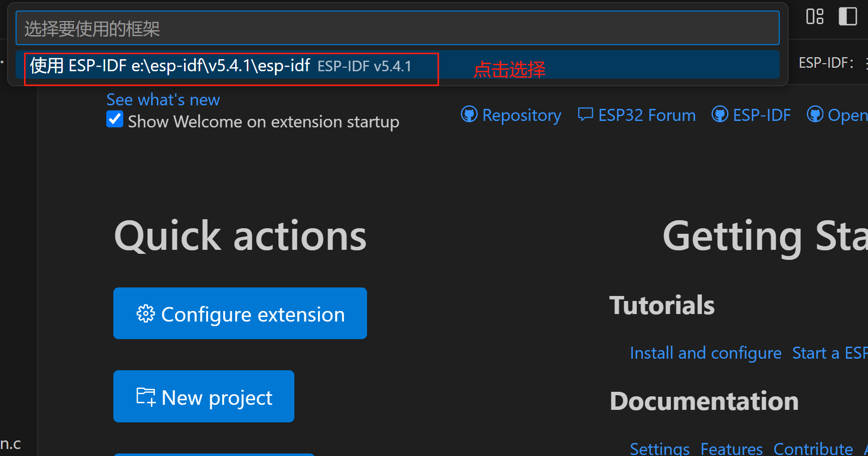Viewport: 868px width, 456px height.
Task: Click the speech-bubble icon beside ESP32 Forum
Action: pos(585,114)
